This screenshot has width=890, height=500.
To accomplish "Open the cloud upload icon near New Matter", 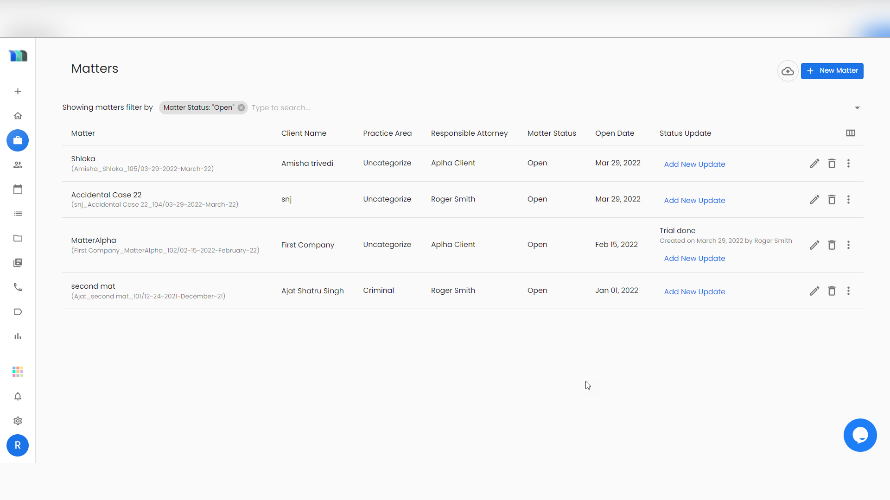I will (787, 71).
